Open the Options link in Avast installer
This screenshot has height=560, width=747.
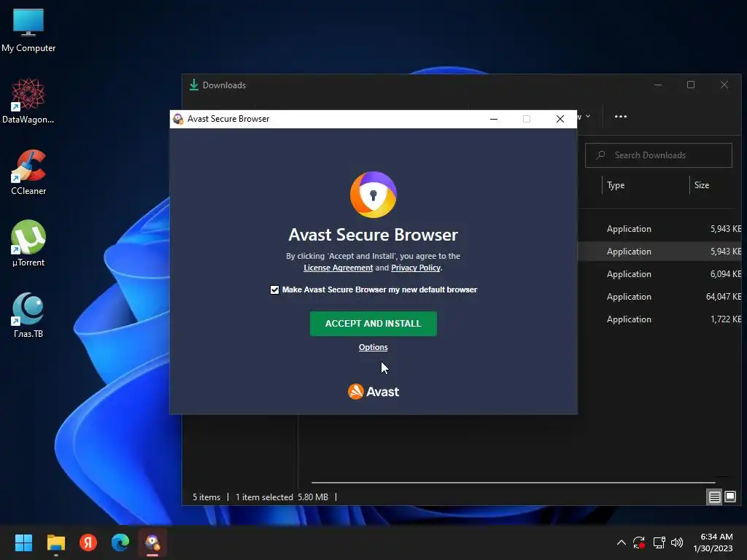click(x=373, y=347)
